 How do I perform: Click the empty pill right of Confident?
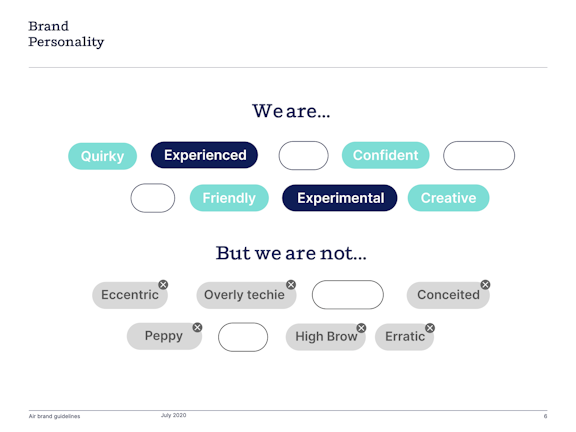[x=479, y=155]
